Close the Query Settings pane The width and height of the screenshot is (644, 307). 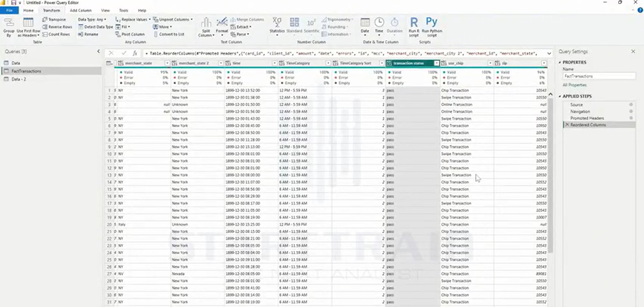[x=633, y=51]
